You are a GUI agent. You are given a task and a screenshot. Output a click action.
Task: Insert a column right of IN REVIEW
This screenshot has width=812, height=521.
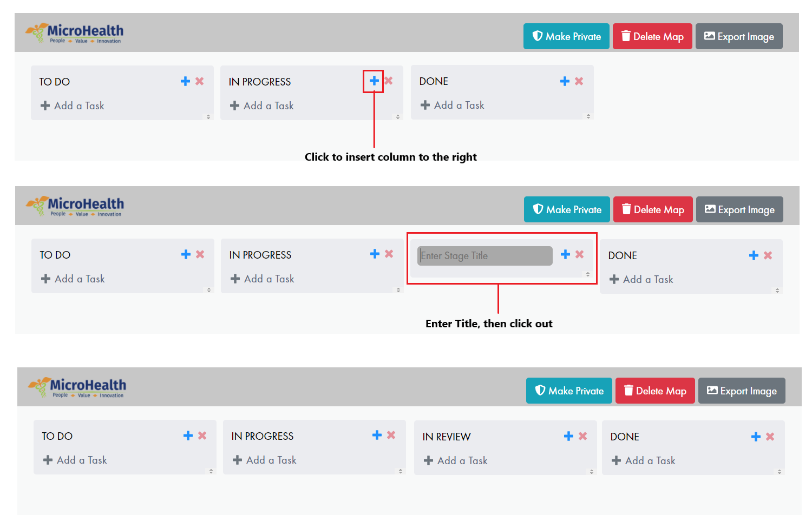[568, 436]
